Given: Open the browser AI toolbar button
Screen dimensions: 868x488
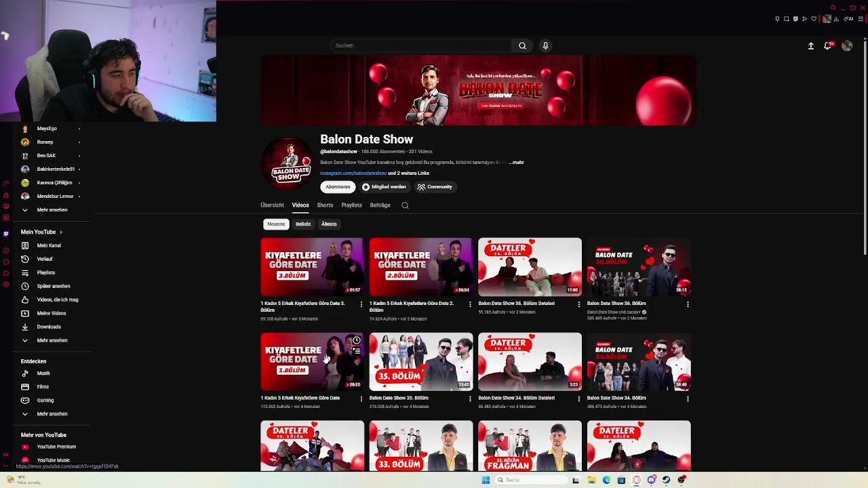Looking at the screenshot, I should tap(849, 19).
